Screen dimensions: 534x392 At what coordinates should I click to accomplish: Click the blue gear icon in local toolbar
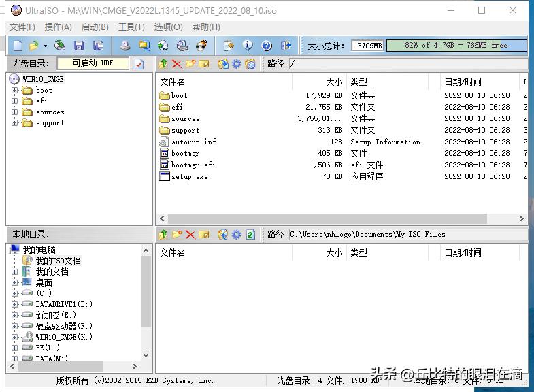click(x=236, y=234)
